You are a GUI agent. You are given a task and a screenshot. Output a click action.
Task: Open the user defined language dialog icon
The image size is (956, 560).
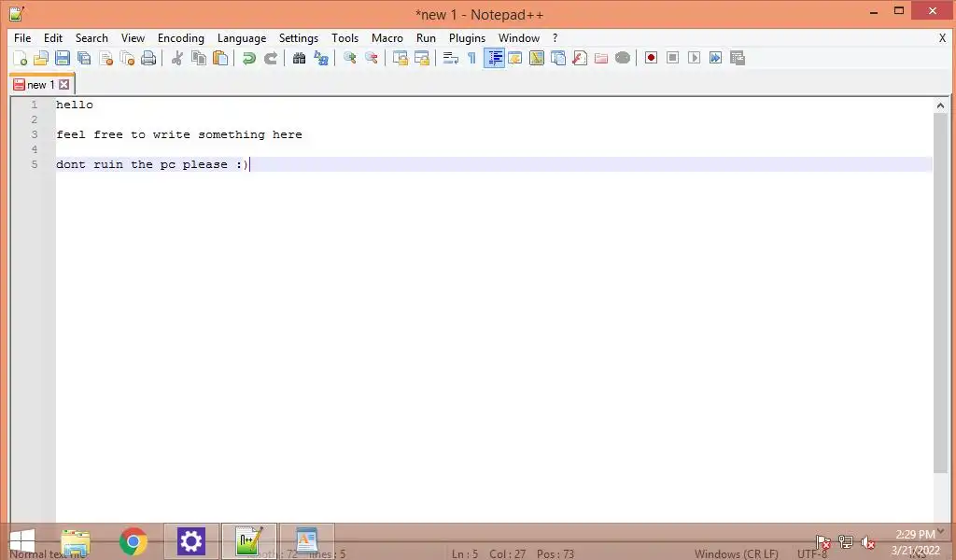tap(515, 58)
